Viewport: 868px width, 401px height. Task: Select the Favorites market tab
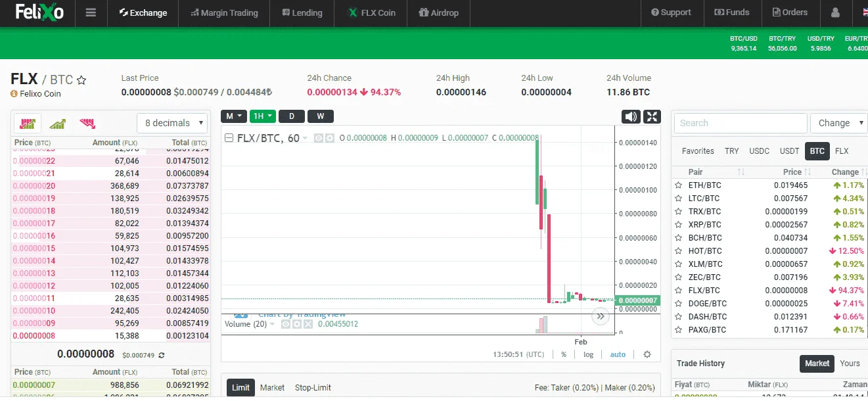point(698,151)
